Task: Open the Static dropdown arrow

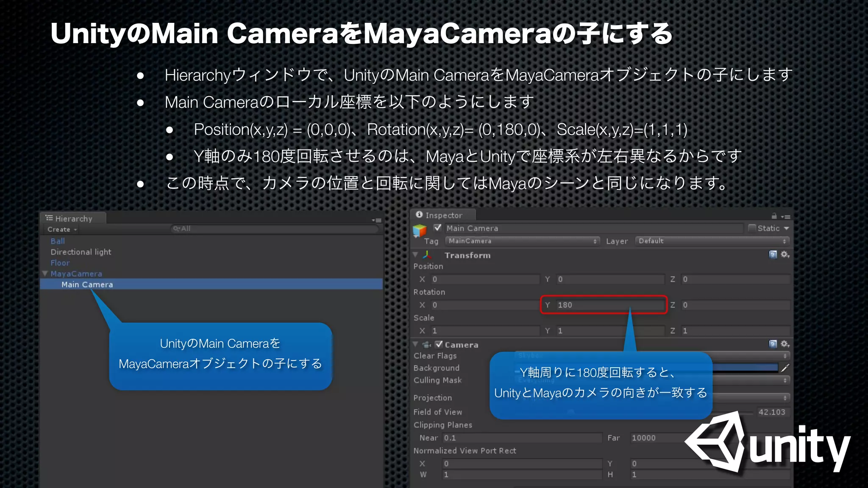Action: [787, 228]
